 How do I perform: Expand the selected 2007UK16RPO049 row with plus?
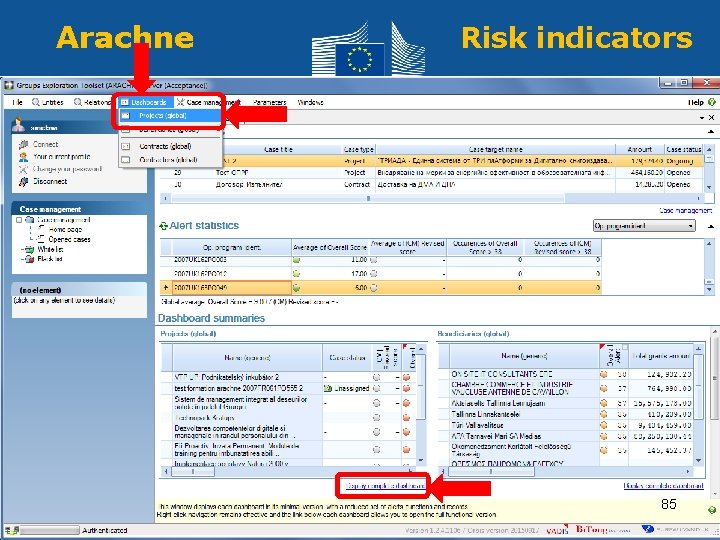[166, 288]
